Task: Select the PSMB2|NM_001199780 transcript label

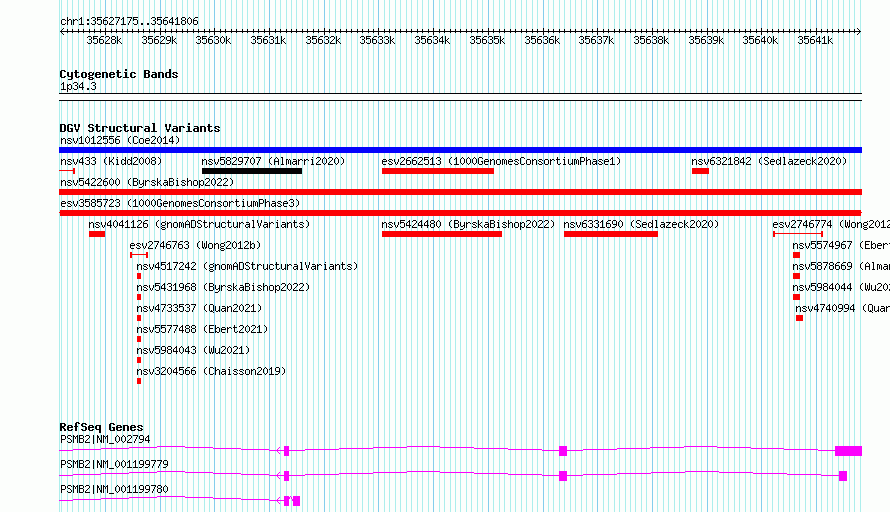Action: tap(114, 489)
